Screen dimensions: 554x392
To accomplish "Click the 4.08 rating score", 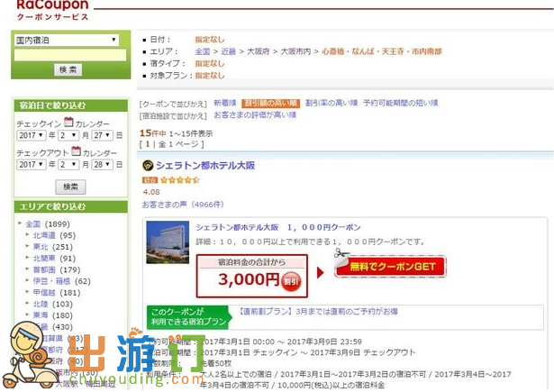I will pyautogui.click(x=151, y=192).
